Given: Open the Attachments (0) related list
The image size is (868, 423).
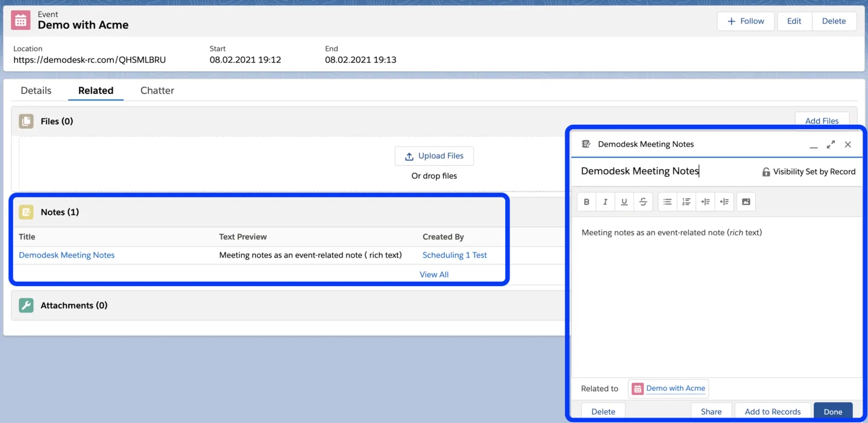Looking at the screenshot, I should pos(74,305).
